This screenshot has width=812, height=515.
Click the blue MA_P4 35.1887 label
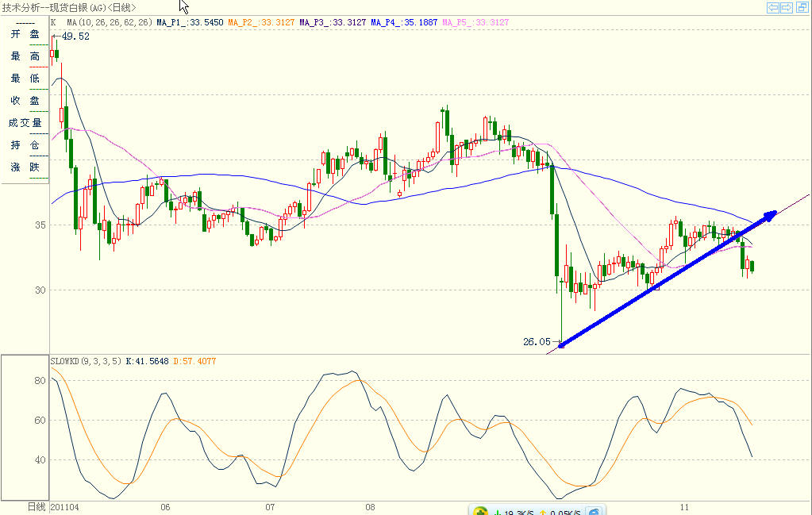coord(404,22)
